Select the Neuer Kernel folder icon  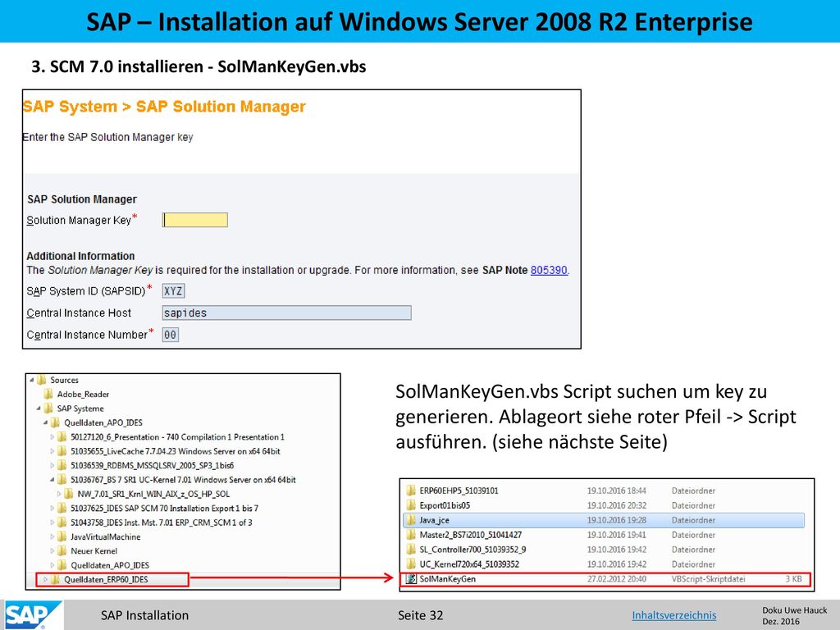click(x=62, y=550)
